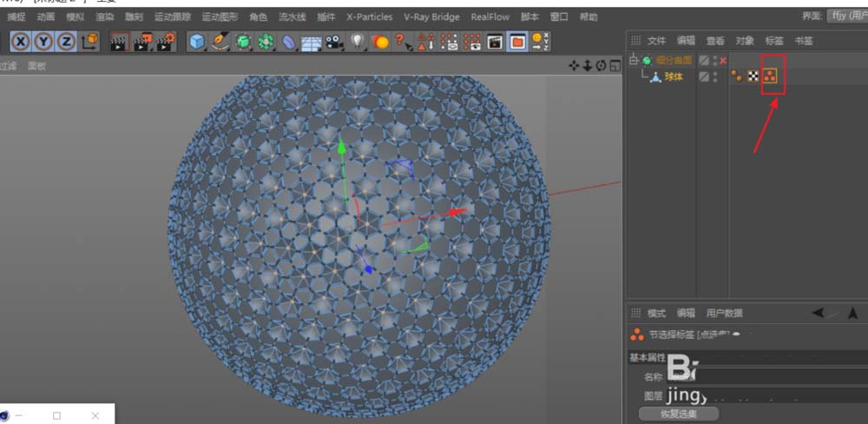Viewport: 868px width, 424px height.
Task: Click the checkerboard texture tag
Action: (753, 76)
